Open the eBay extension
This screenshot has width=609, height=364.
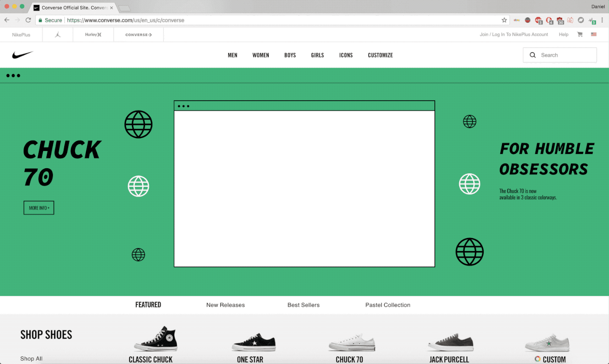[517, 20]
